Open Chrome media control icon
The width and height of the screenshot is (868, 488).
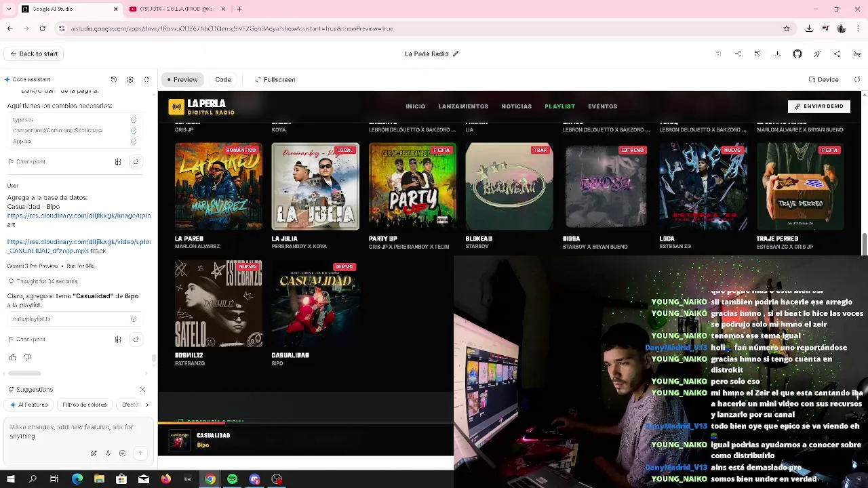[x=825, y=28]
